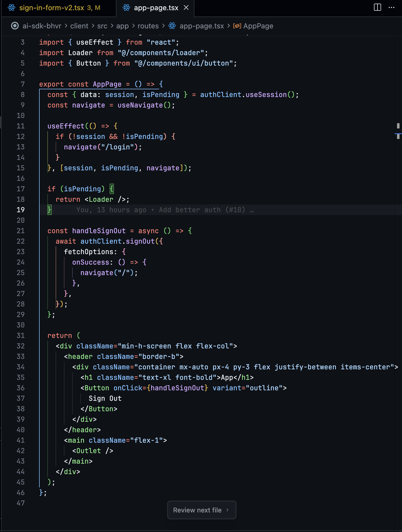The width and height of the screenshot is (402, 532).
Task: Click the circle icon beside ai-sdk-bhvr breadcrumb
Action: tap(15, 26)
